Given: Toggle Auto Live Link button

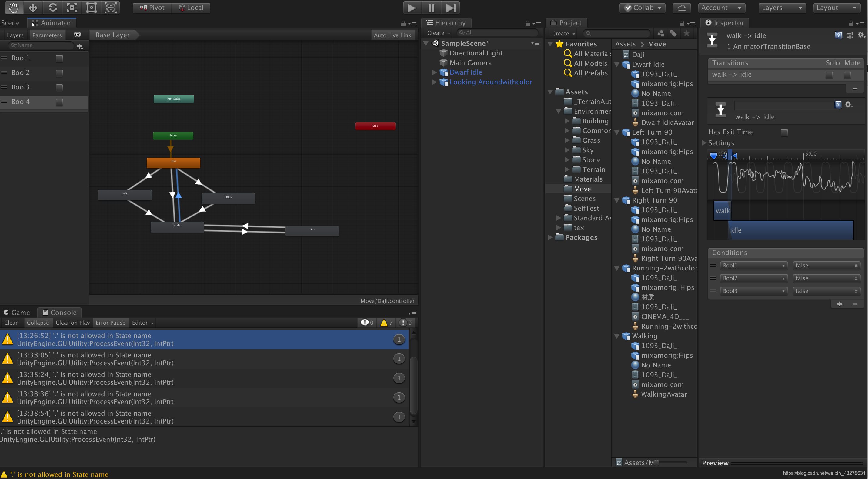Looking at the screenshot, I should [392, 35].
